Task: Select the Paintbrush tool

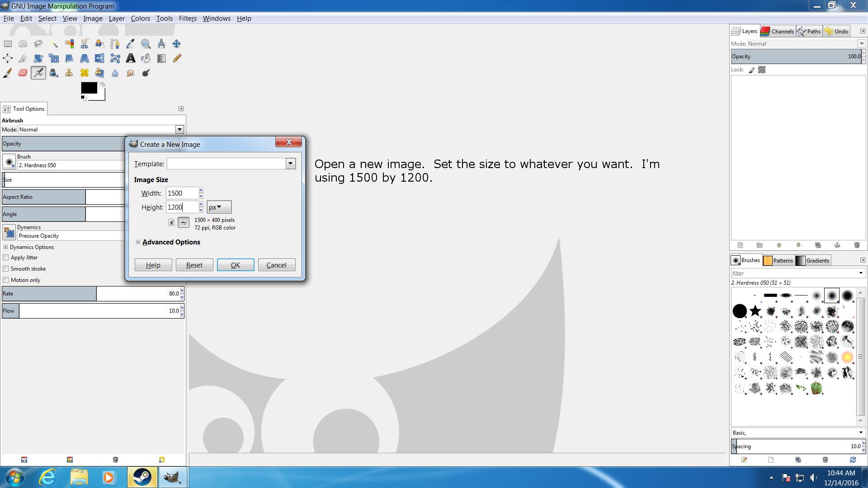Action: tap(8, 73)
